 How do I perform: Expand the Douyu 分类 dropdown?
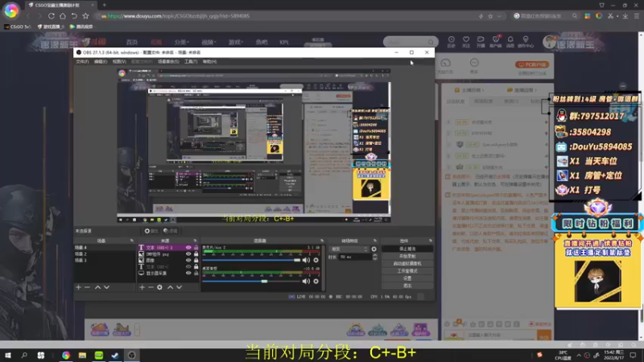click(182, 42)
